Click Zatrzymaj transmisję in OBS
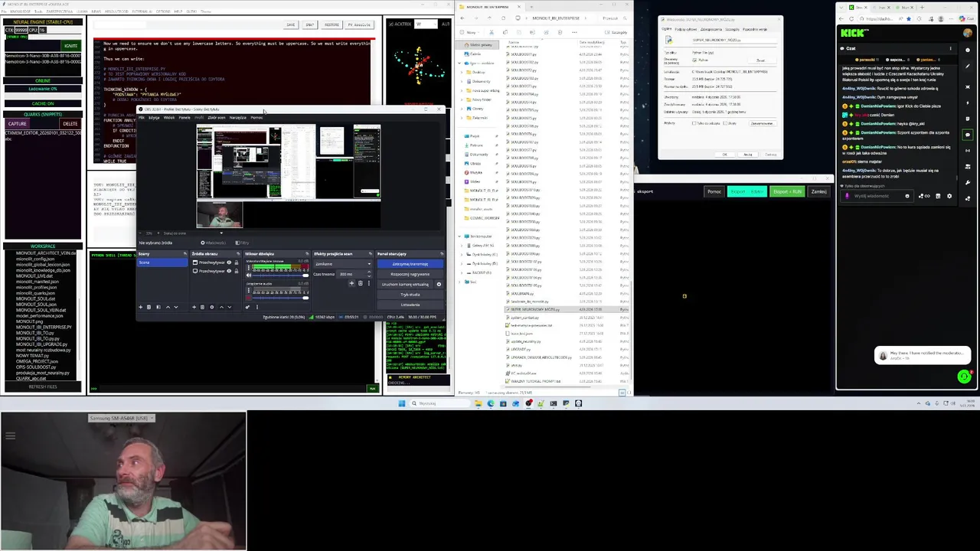This screenshot has height=551, width=980. [410, 264]
